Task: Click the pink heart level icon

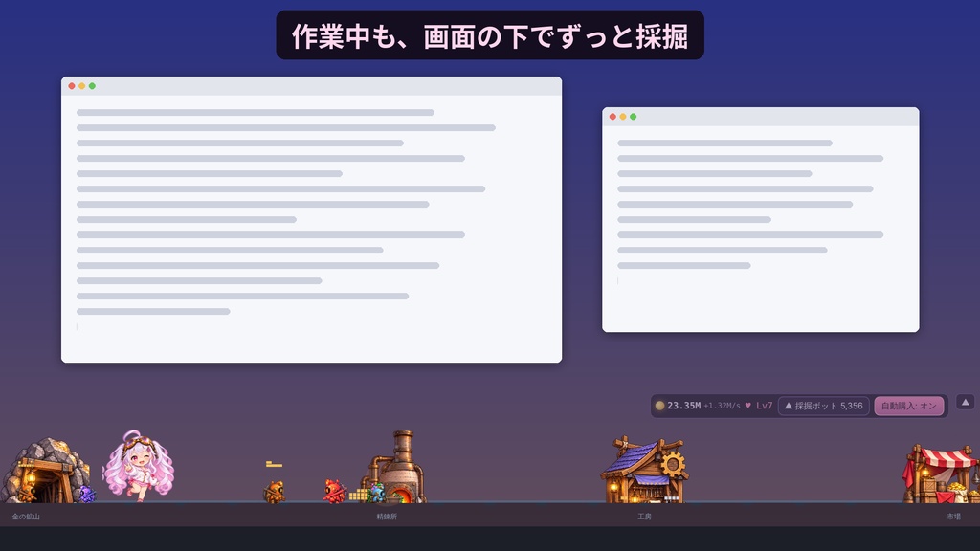Action: click(747, 406)
